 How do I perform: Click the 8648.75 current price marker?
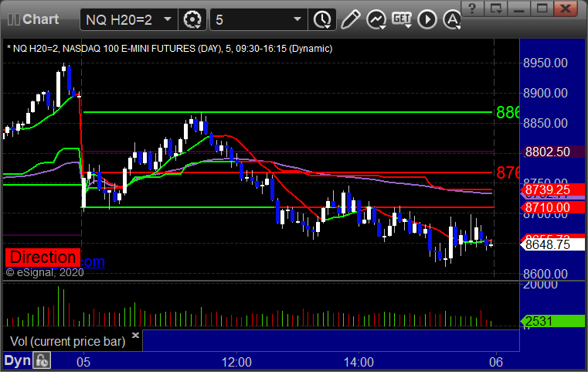(x=552, y=244)
